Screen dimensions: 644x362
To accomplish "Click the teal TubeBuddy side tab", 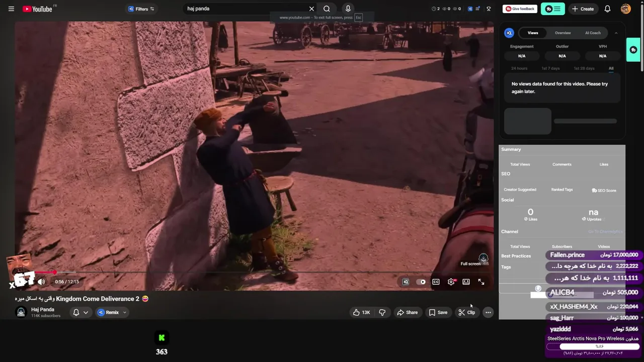I will point(633,50).
